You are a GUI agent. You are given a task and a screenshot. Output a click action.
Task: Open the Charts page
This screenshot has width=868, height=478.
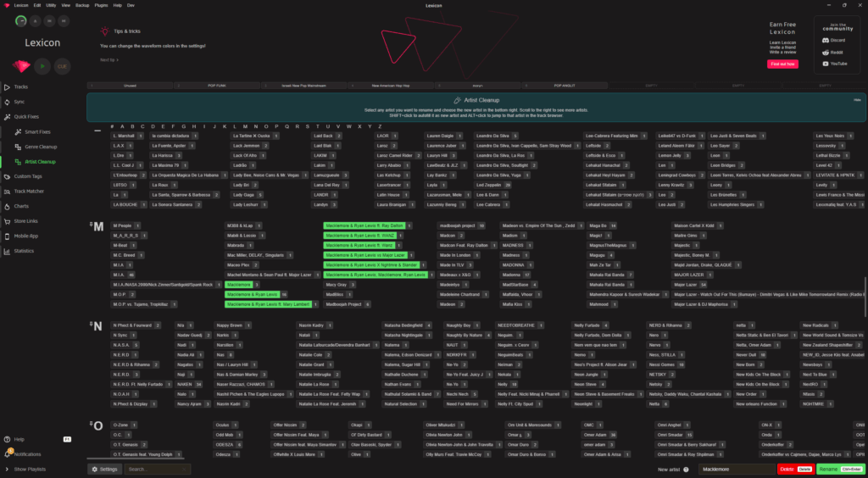(21, 206)
